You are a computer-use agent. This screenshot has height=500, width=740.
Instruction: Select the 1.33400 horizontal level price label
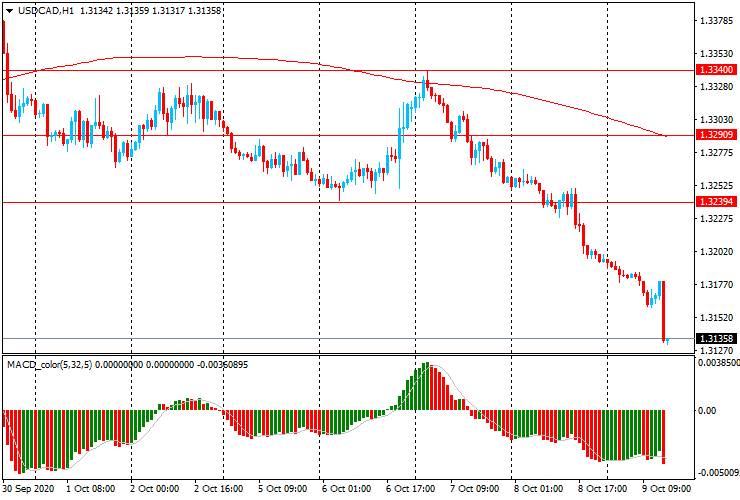(716, 70)
